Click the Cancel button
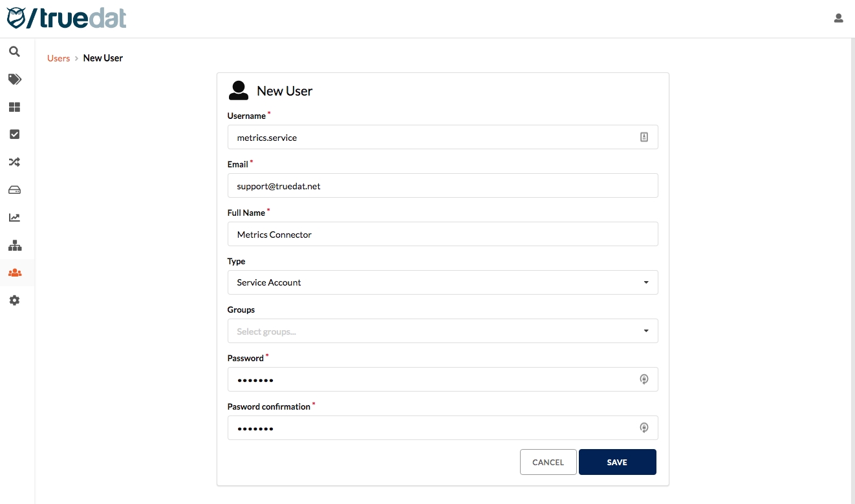The height and width of the screenshot is (504, 855). (x=548, y=462)
